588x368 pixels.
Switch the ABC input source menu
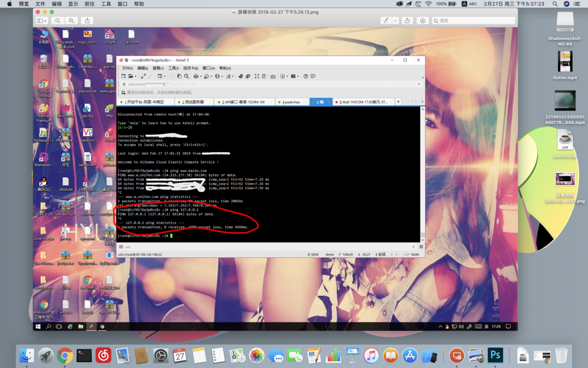[469, 4]
